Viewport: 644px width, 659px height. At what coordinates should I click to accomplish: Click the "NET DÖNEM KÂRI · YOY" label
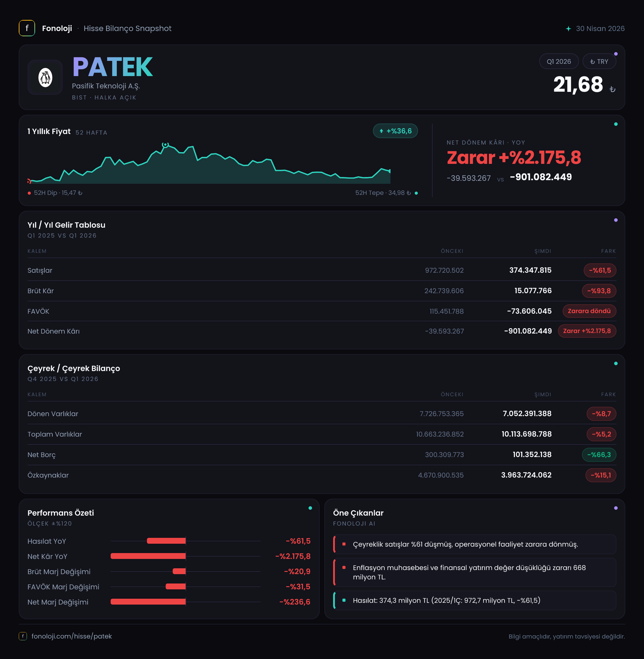pyautogui.click(x=486, y=142)
